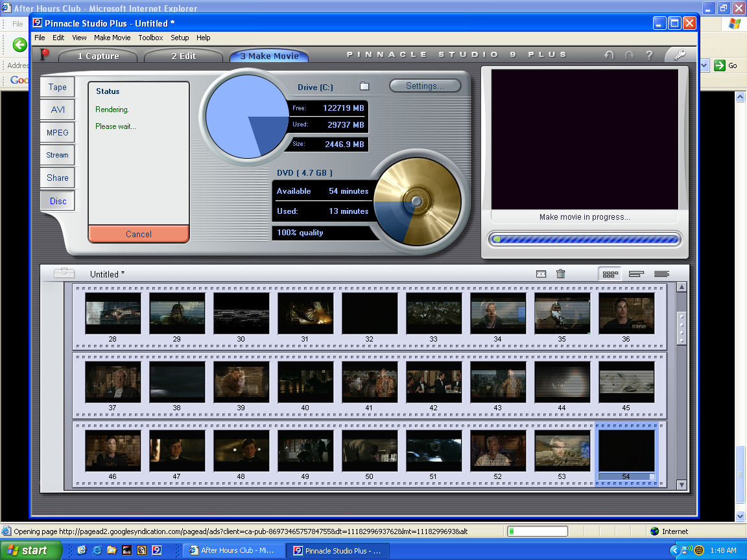Select storyboard clip 36
The height and width of the screenshot is (560, 747).
(626, 313)
